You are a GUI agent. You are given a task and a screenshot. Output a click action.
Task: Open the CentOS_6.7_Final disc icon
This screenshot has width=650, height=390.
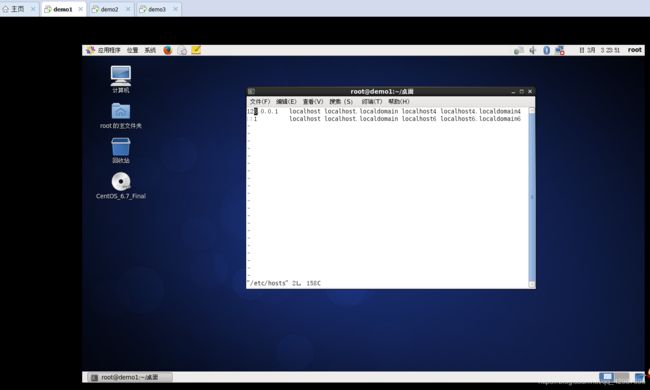pos(121,185)
